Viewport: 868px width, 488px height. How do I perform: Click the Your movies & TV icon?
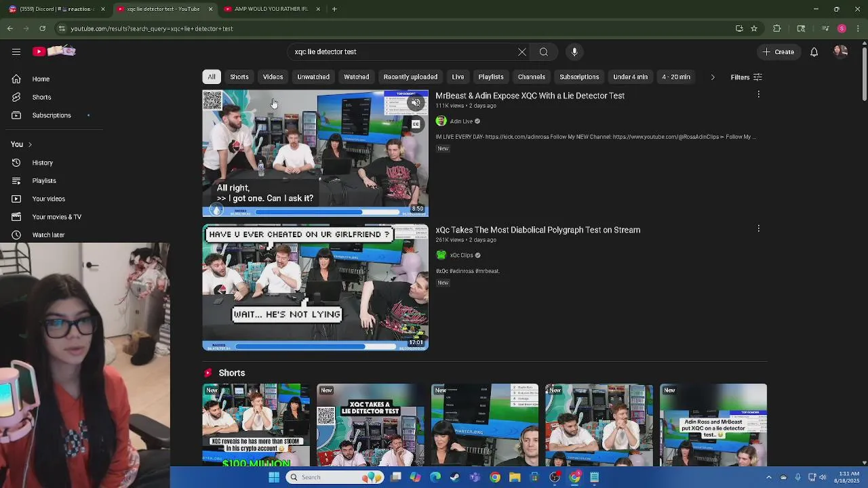[x=16, y=217]
